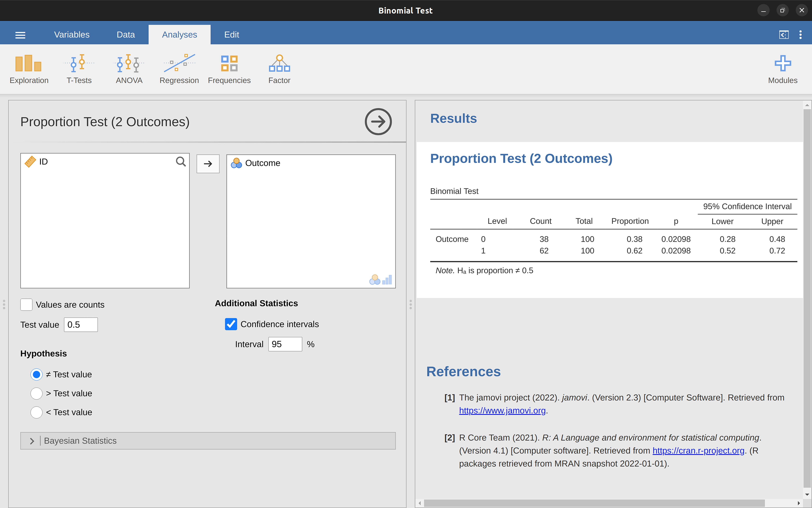Image resolution: width=812 pixels, height=508 pixels.
Task: Open the Regression analyses menu
Action: [x=179, y=69]
